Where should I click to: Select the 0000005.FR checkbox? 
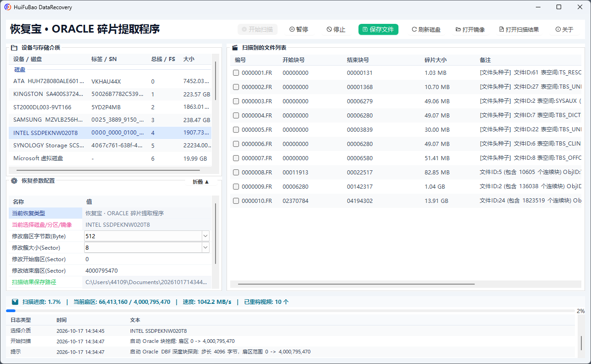point(236,129)
